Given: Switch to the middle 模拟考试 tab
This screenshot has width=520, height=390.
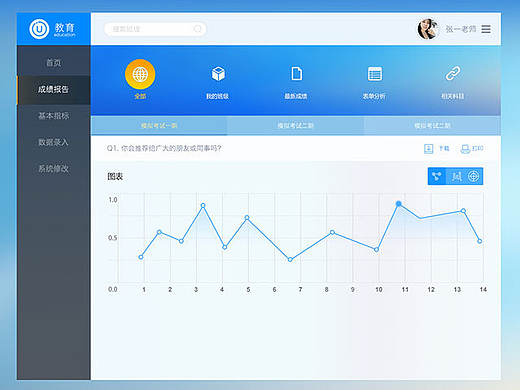Looking at the screenshot, I should [296, 126].
